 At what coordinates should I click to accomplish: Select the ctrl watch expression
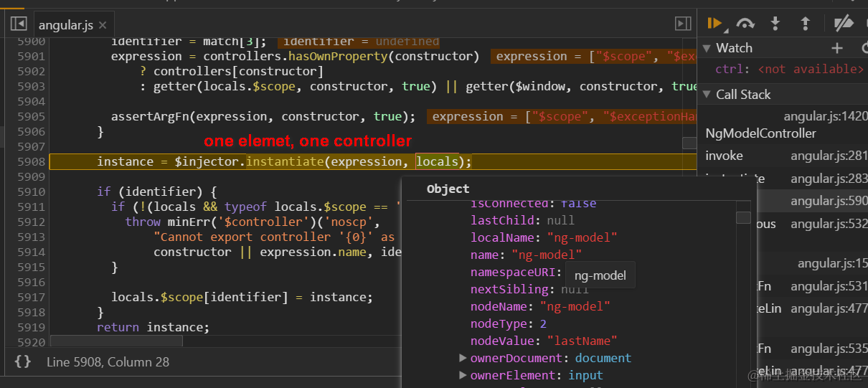click(x=789, y=69)
